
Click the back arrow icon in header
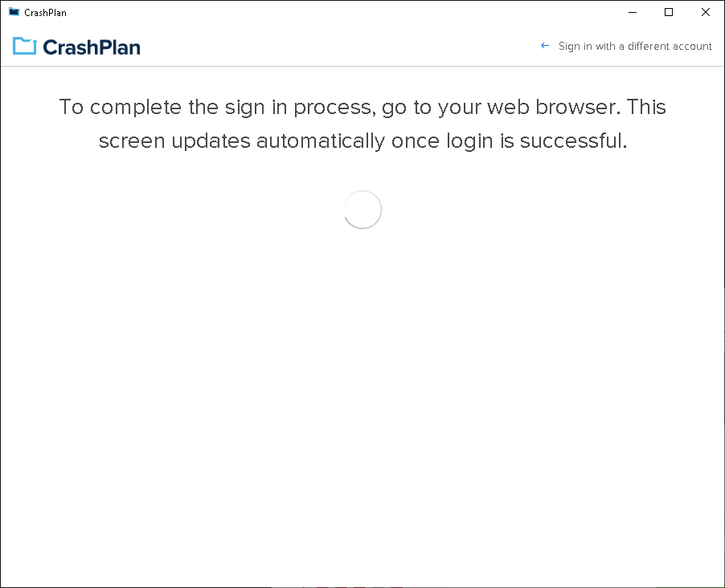[x=545, y=46]
